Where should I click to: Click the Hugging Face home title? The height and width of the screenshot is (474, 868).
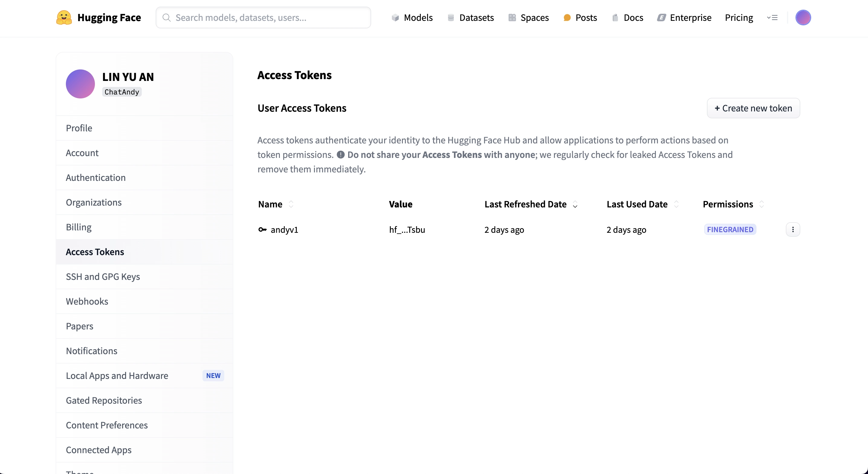[x=109, y=18]
